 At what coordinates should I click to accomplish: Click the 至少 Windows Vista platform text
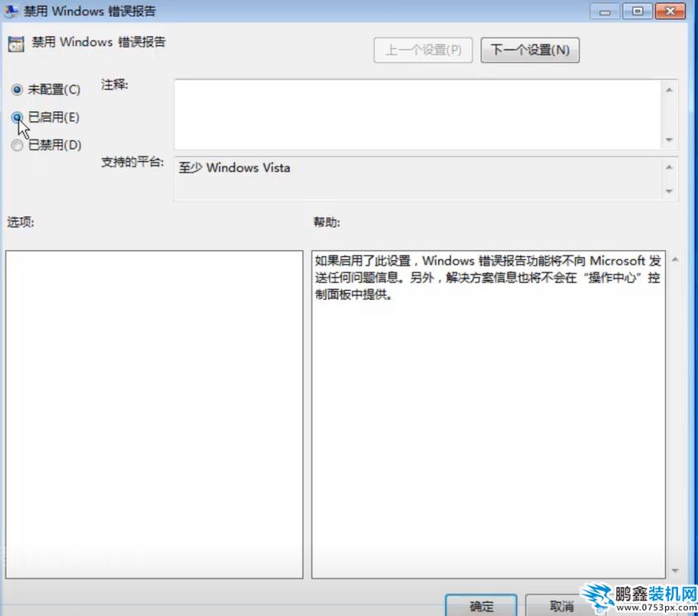(235, 168)
